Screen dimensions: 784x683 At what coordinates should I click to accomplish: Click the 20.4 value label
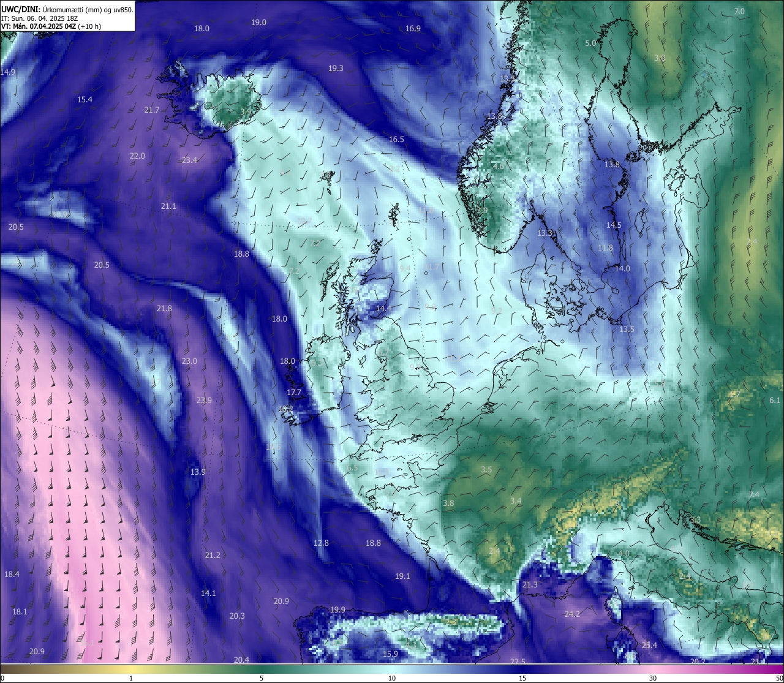pos(241,660)
